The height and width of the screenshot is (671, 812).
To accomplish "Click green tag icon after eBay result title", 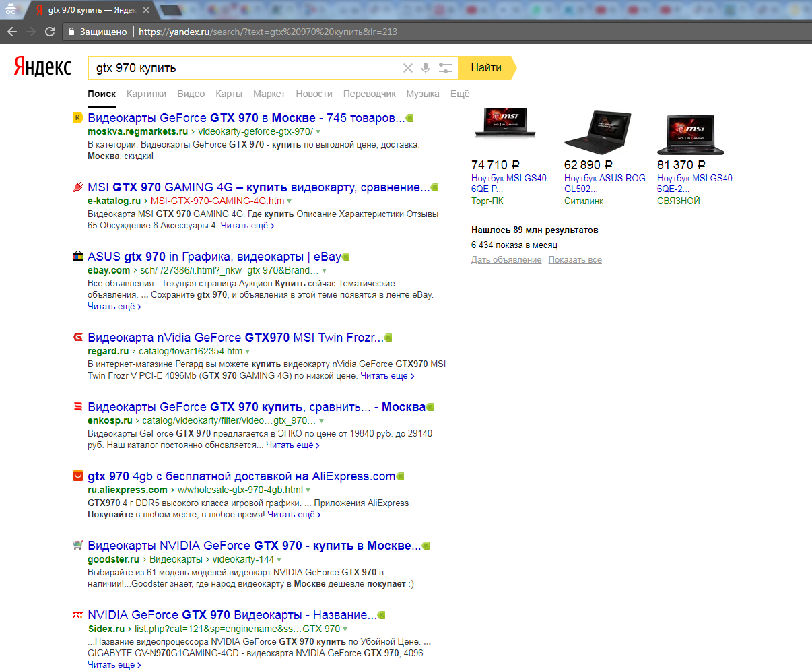I will point(346,257).
